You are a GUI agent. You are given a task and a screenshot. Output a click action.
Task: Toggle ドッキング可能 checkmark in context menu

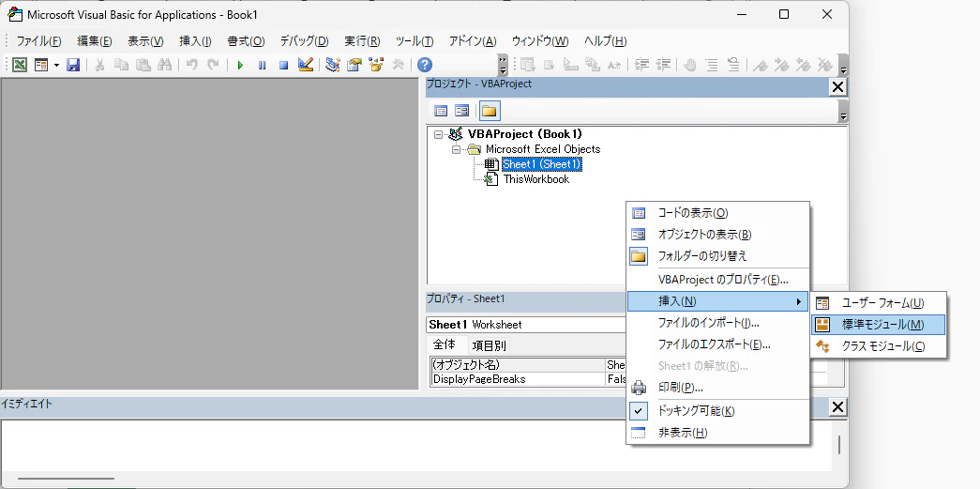[638, 411]
